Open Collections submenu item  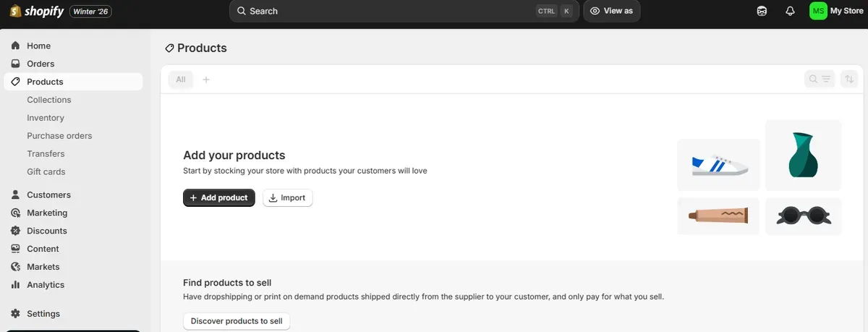[49, 100]
